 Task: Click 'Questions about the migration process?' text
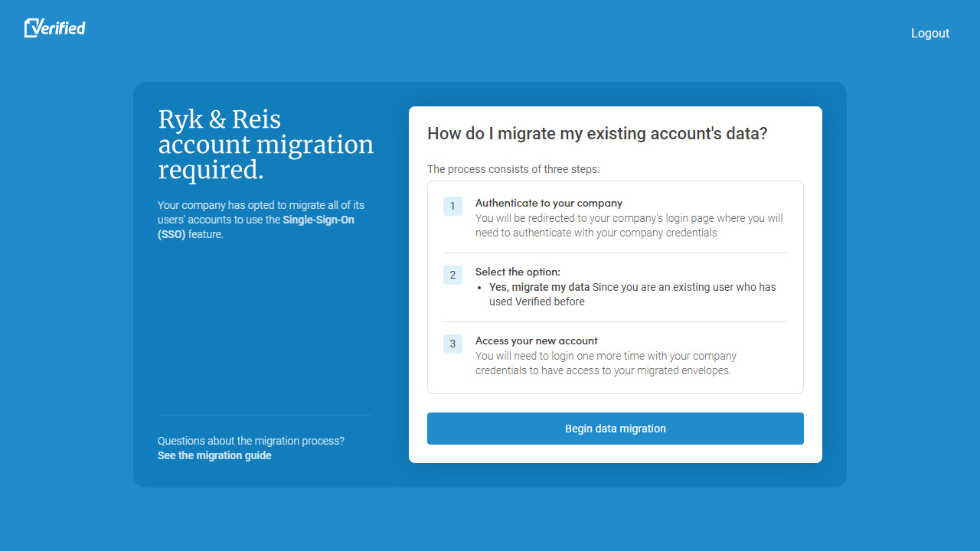point(251,441)
